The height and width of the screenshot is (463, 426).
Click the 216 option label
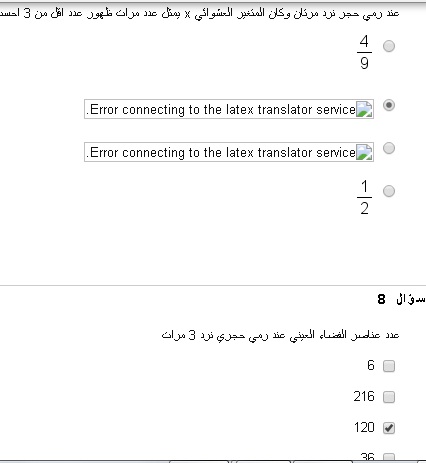pos(364,396)
